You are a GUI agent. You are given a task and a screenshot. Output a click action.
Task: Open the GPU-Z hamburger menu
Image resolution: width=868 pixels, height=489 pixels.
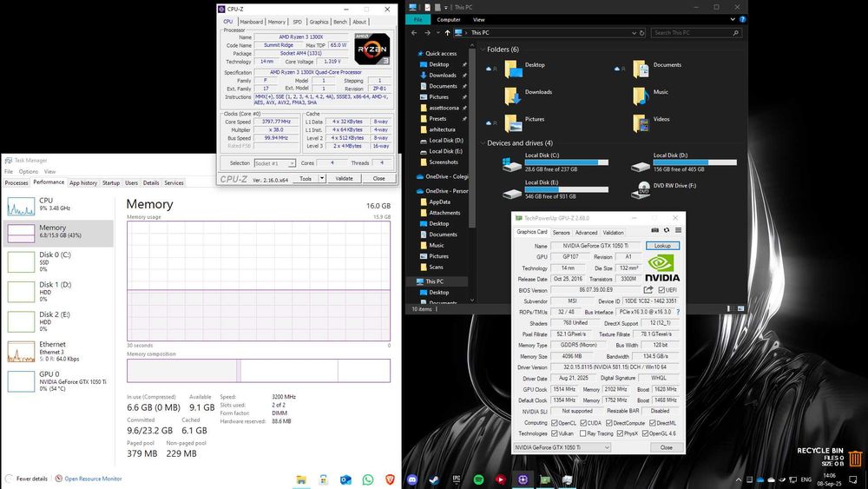pos(678,231)
